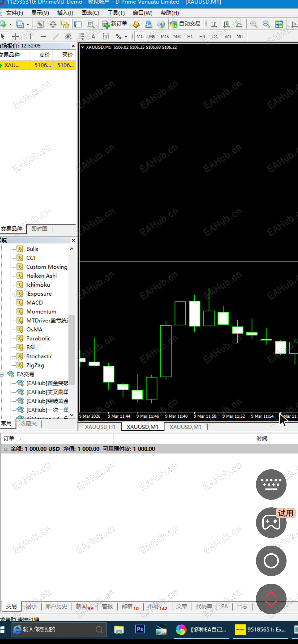298x644 pixels.
Task: Open Photoshop from the taskbar
Action: pyautogui.click(x=140, y=629)
